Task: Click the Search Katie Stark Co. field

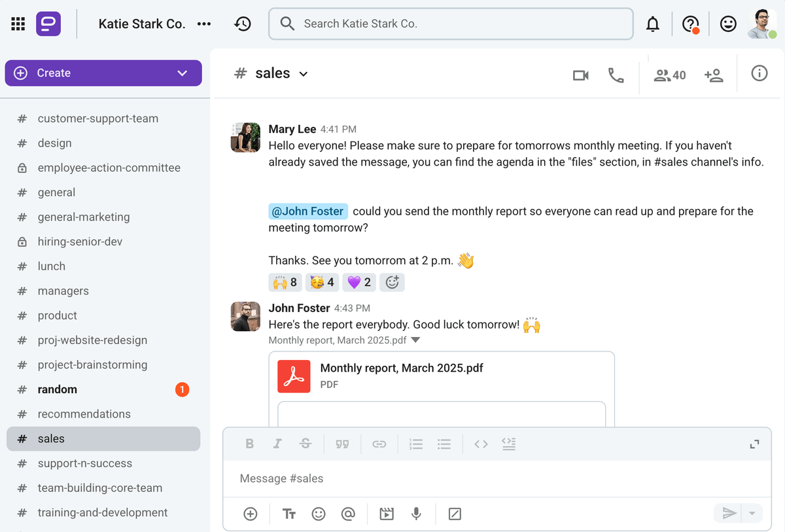Action: (x=451, y=24)
